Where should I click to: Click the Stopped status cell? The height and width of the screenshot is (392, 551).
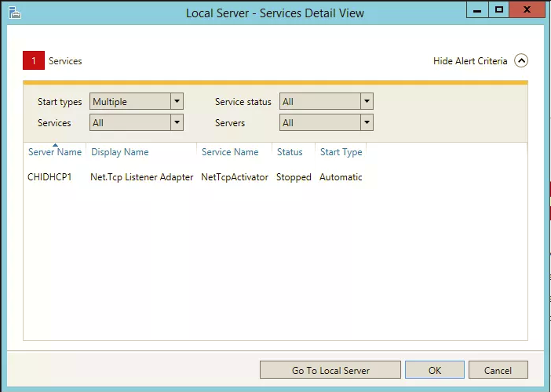pyautogui.click(x=294, y=177)
